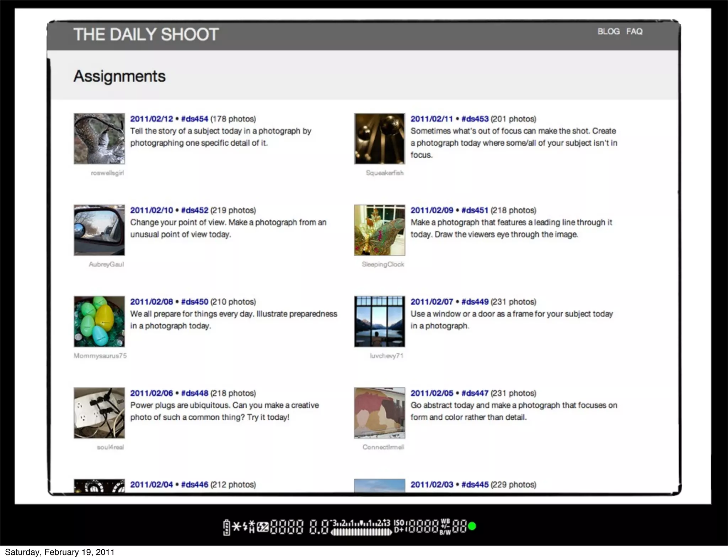Screen dimensions: 728x560
Task: Open the butterfly ornament thumbnail by SleepingClock
Action: 379,230
